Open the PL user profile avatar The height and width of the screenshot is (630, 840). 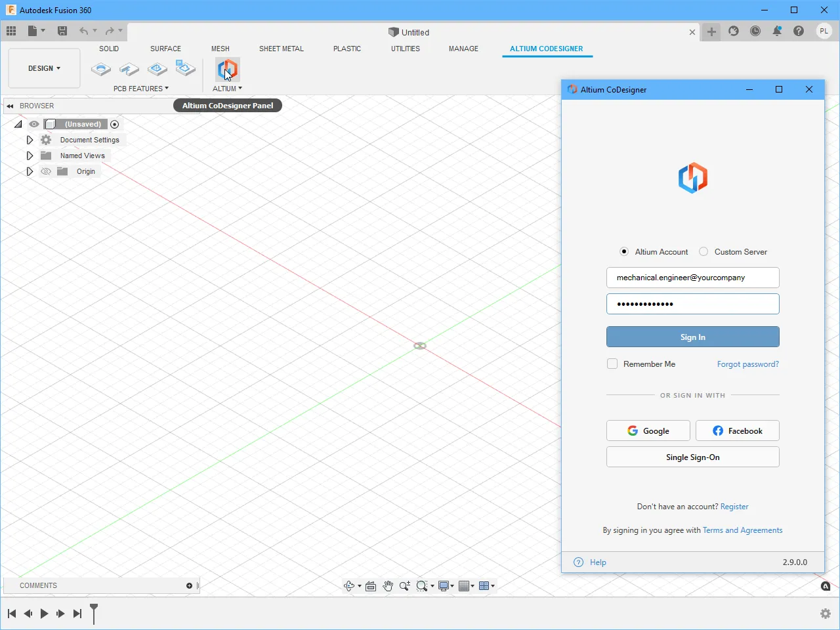click(824, 31)
